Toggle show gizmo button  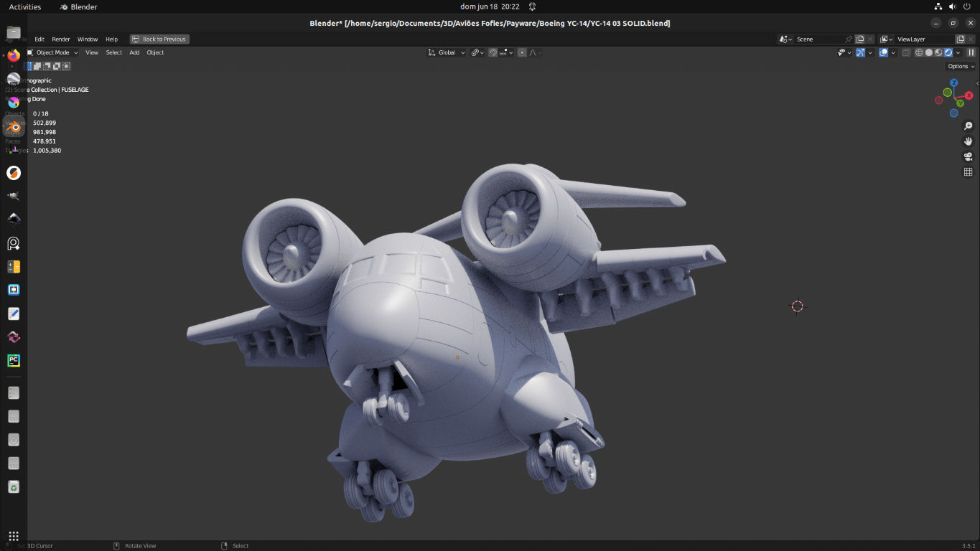(860, 52)
